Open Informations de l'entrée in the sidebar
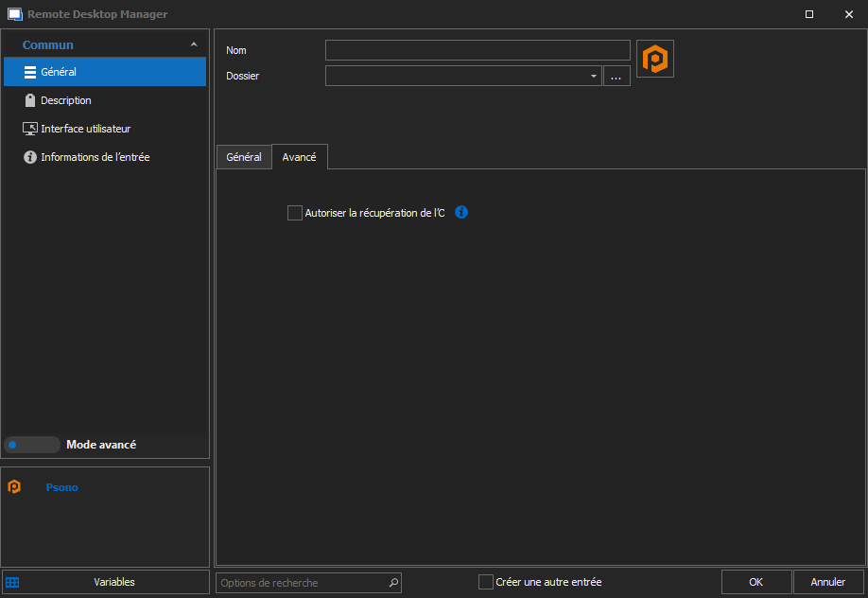This screenshot has width=868, height=598. coord(95,157)
